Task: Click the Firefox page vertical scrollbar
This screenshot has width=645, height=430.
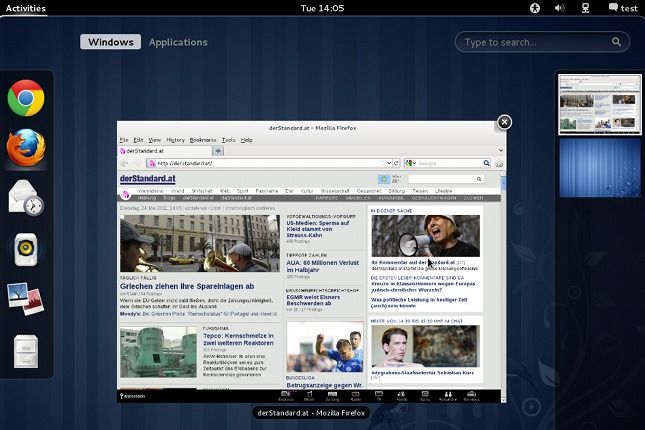Action: pyautogui.click(x=503, y=287)
